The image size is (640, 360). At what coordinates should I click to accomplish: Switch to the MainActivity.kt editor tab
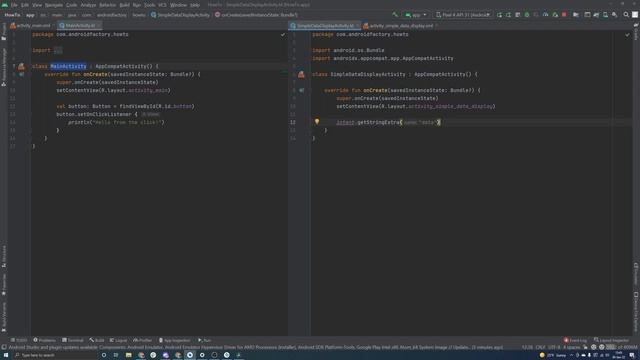80,25
